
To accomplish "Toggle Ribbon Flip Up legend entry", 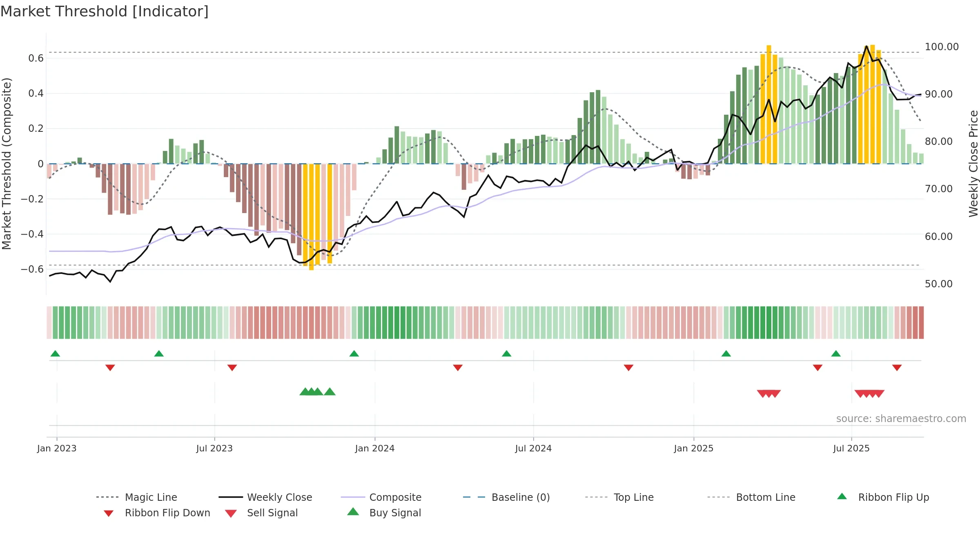I will [883, 497].
